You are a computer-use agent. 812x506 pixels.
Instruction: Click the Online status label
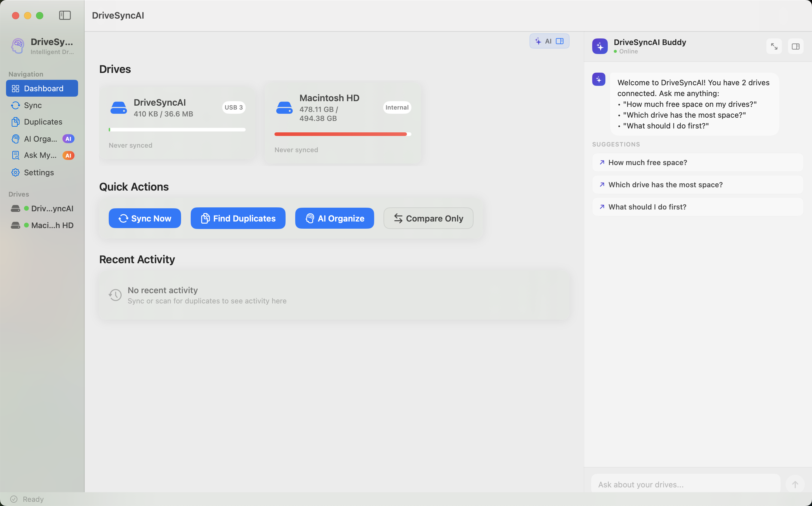click(x=629, y=51)
